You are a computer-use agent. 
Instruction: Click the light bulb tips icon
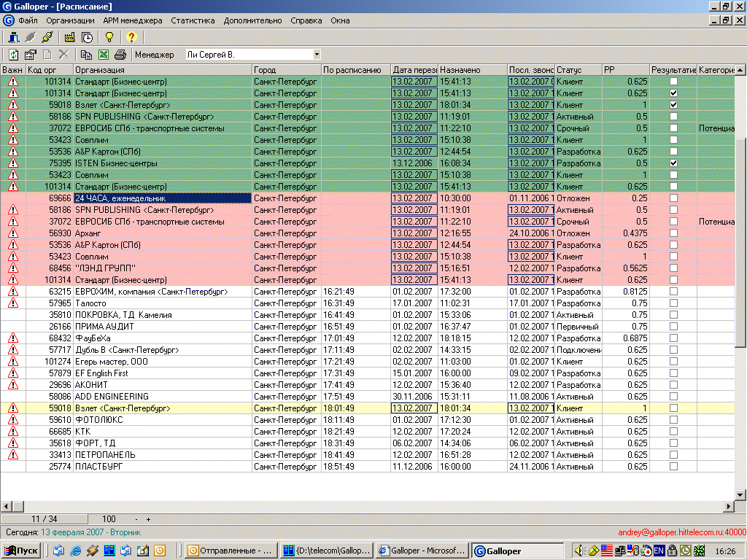pos(109,37)
